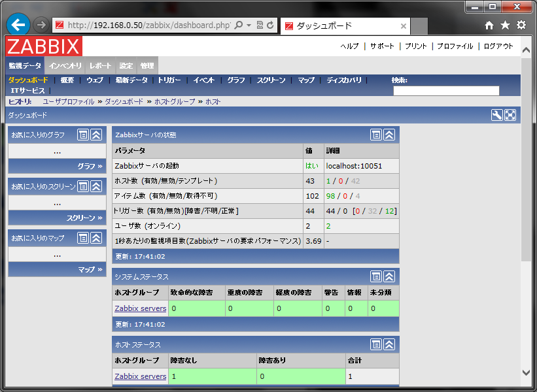The height and width of the screenshot is (392, 537).
Task: Open the グラフ submenu item
Action: tap(236, 80)
